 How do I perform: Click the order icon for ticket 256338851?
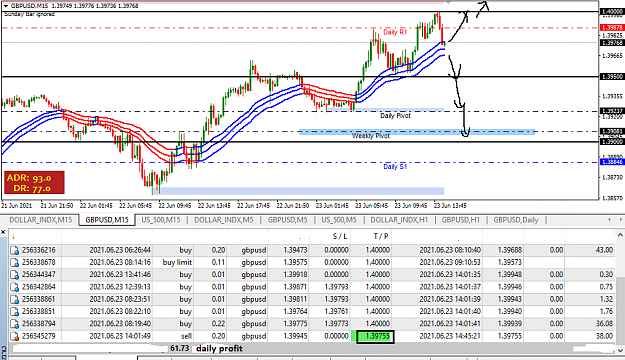tap(14, 311)
